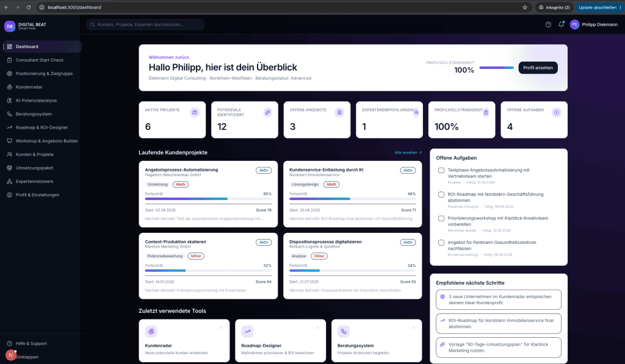625x364 pixels.
Task: Click the Kundenradar tool card icon
Action: point(151,331)
